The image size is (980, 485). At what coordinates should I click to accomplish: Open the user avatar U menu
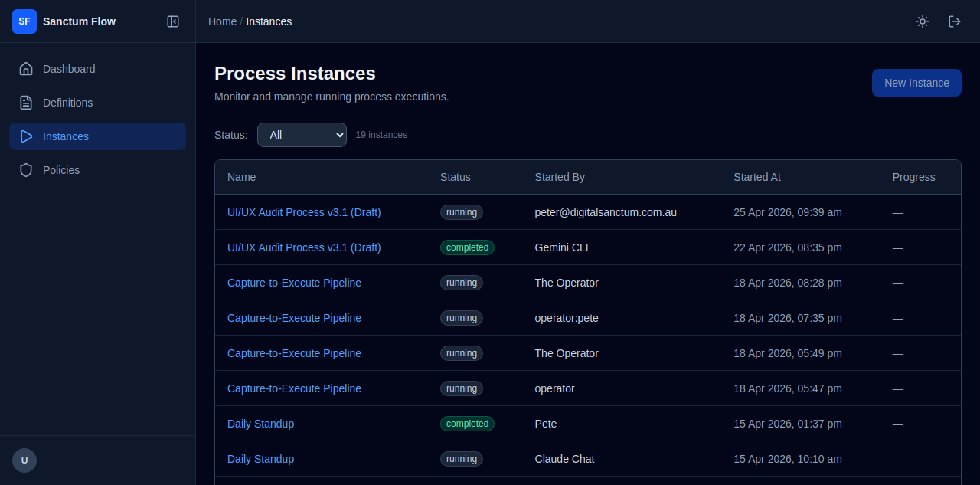[x=24, y=460]
